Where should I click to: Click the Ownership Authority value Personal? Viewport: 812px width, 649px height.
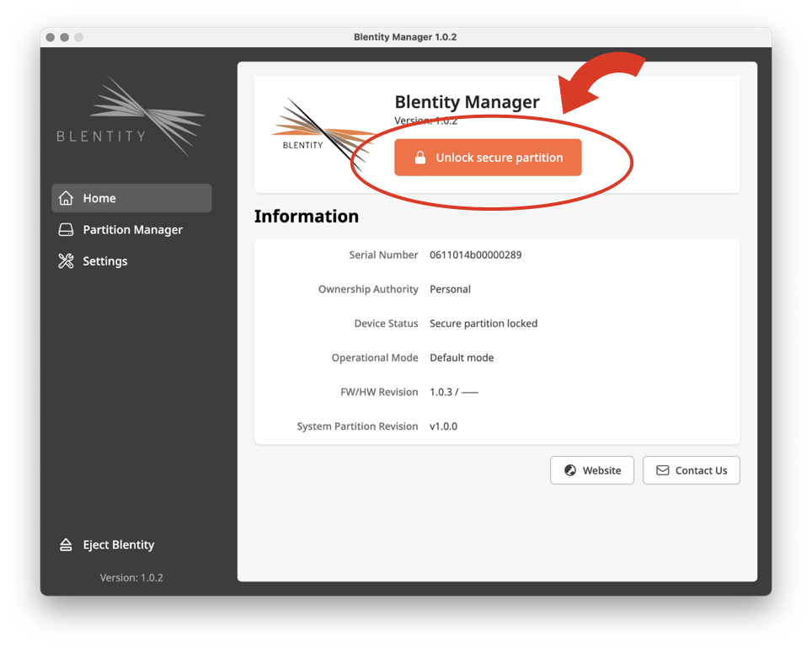click(x=450, y=289)
